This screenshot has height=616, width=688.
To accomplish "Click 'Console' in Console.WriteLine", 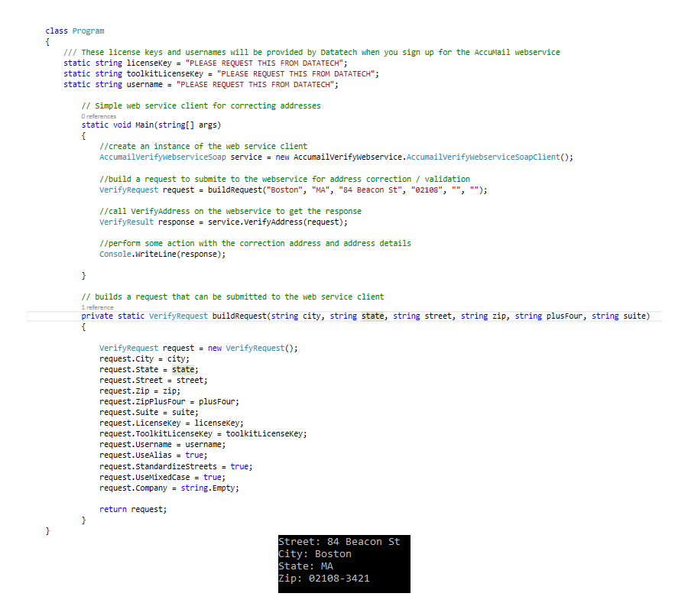I will point(115,254).
